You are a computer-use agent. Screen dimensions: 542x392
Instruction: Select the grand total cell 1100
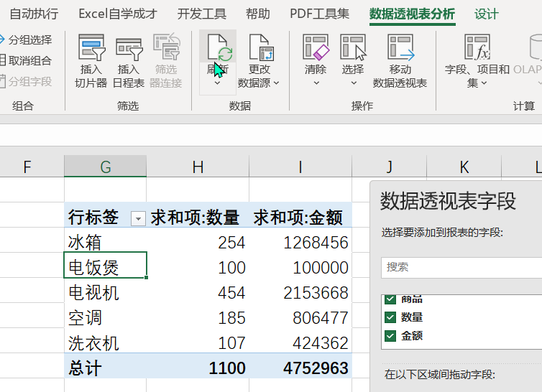[198, 365]
